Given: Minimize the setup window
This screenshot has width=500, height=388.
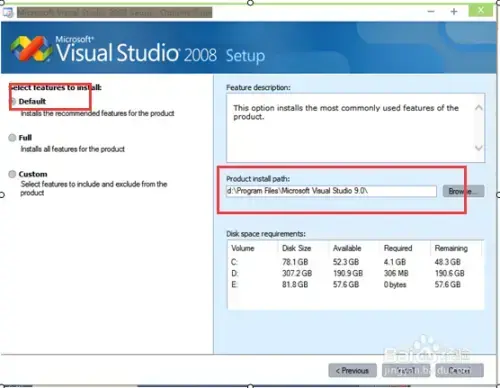Looking at the screenshot, I should 431,12.
